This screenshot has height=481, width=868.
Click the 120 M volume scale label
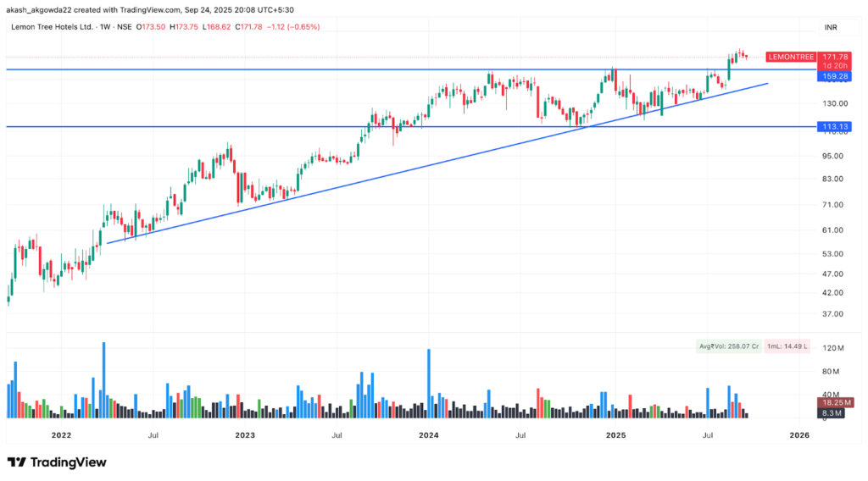click(x=835, y=348)
